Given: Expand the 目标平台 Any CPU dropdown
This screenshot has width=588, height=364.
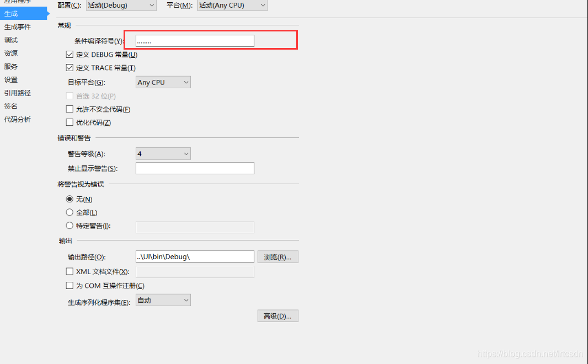Looking at the screenshot, I should (x=163, y=82).
